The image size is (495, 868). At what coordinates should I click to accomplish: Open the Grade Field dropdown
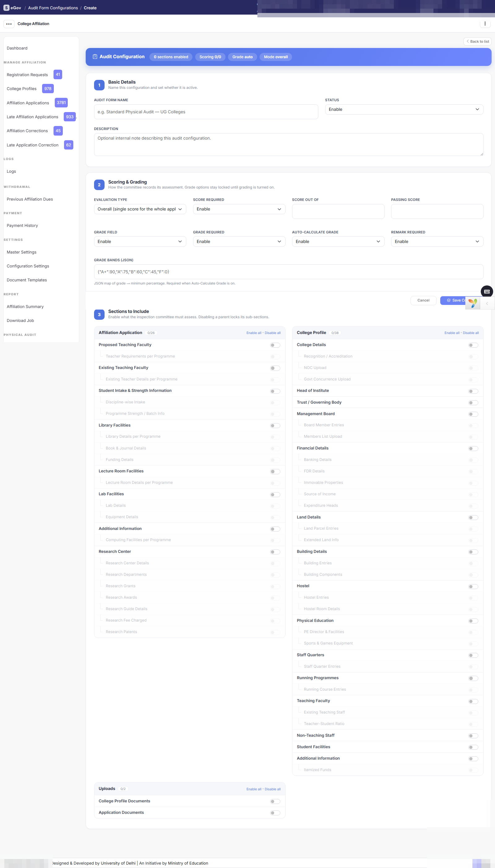tap(140, 241)
